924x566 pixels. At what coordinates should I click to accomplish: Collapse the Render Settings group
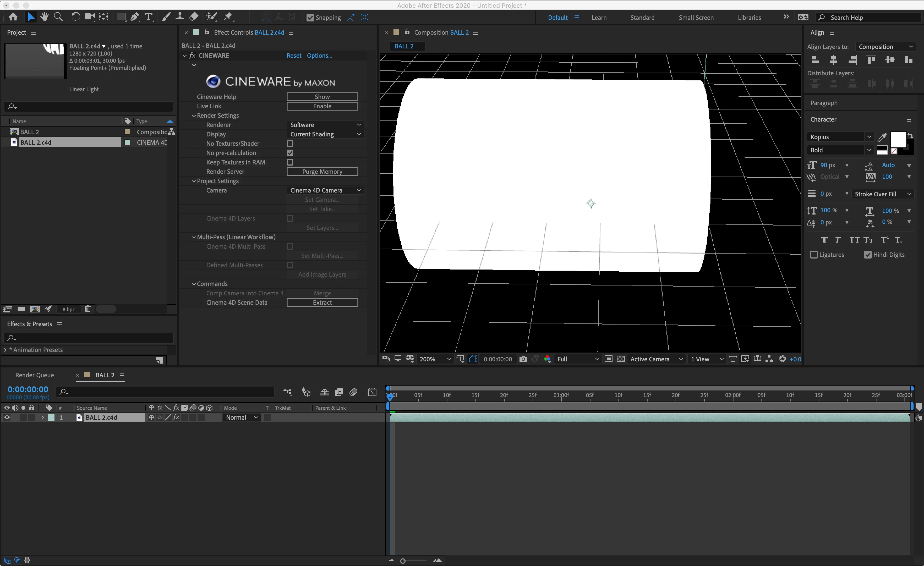tap(194, 116)
